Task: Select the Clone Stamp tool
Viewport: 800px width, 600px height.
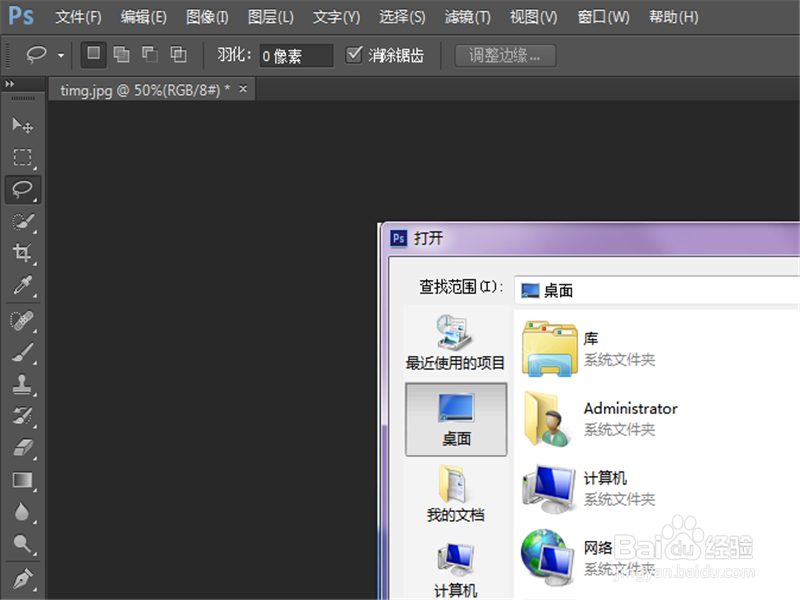Action: (23, 383)
